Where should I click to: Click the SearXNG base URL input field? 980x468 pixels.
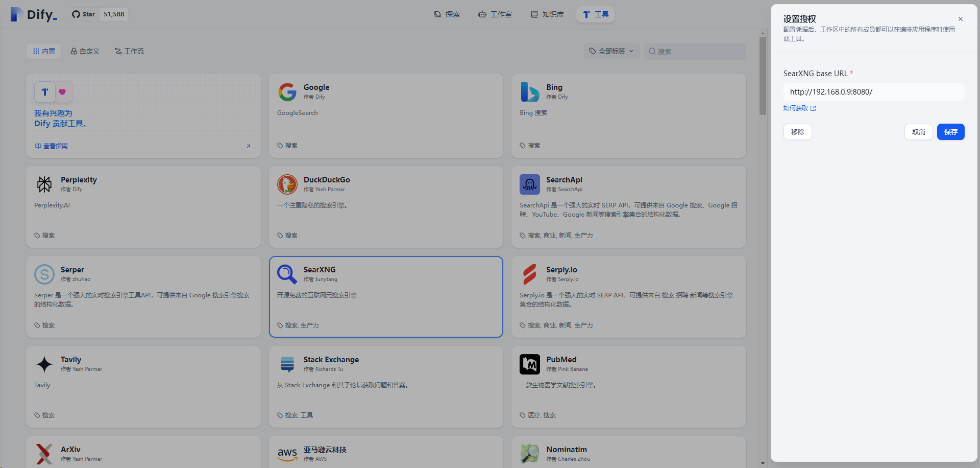coord(874,92)
